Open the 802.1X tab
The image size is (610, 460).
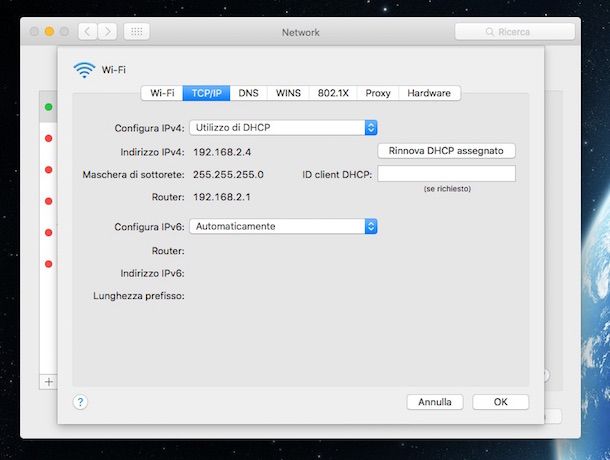pos(333,93)
